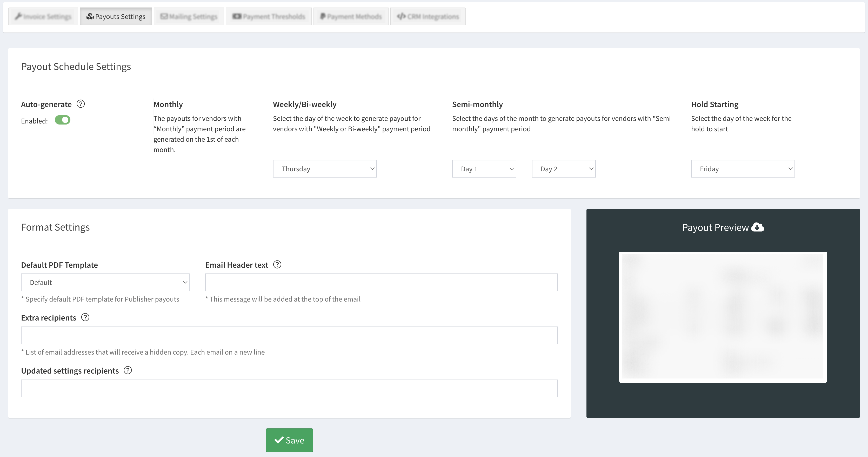Click the Email Header text field
The image size is (868, 457).
381,282
